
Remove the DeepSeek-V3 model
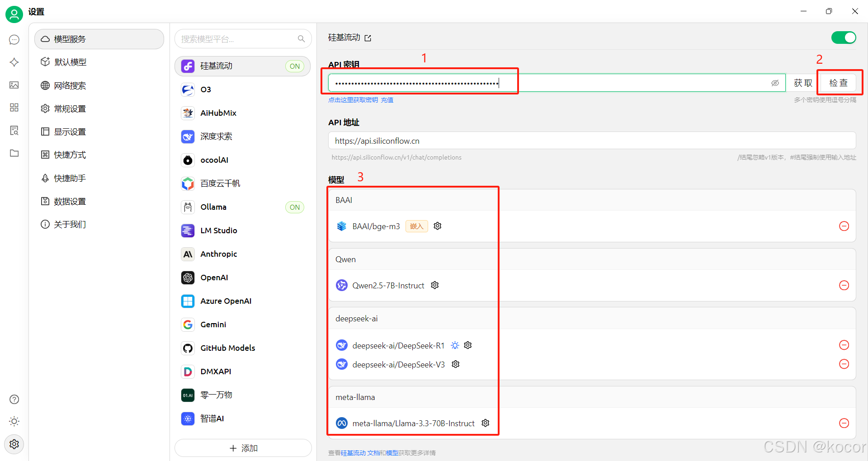[x=844, y=364]
